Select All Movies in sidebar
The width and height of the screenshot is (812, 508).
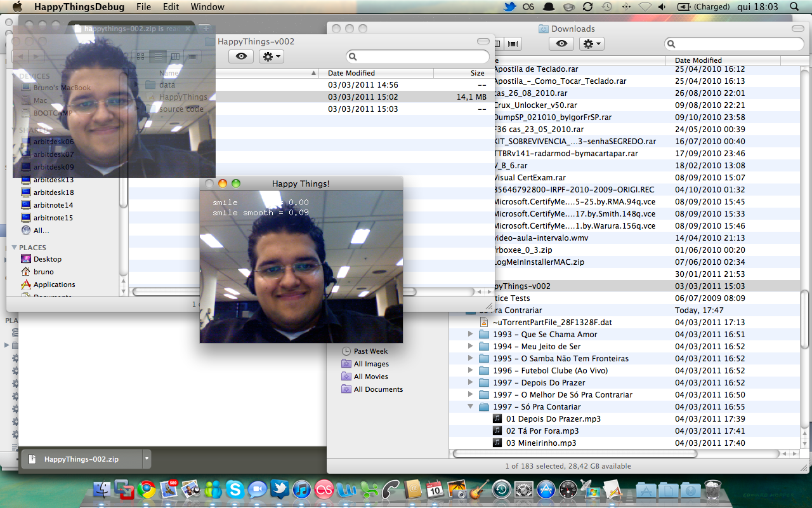(x=371, y=377)
